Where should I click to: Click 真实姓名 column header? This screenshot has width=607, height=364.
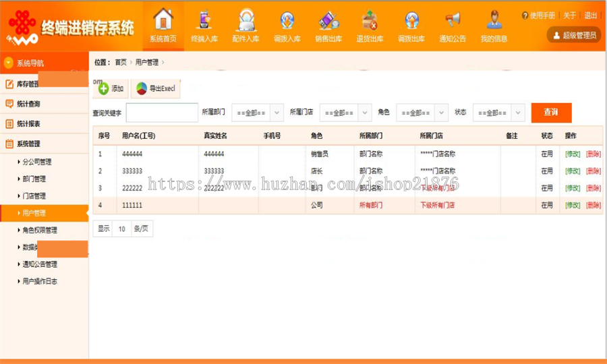216,135
